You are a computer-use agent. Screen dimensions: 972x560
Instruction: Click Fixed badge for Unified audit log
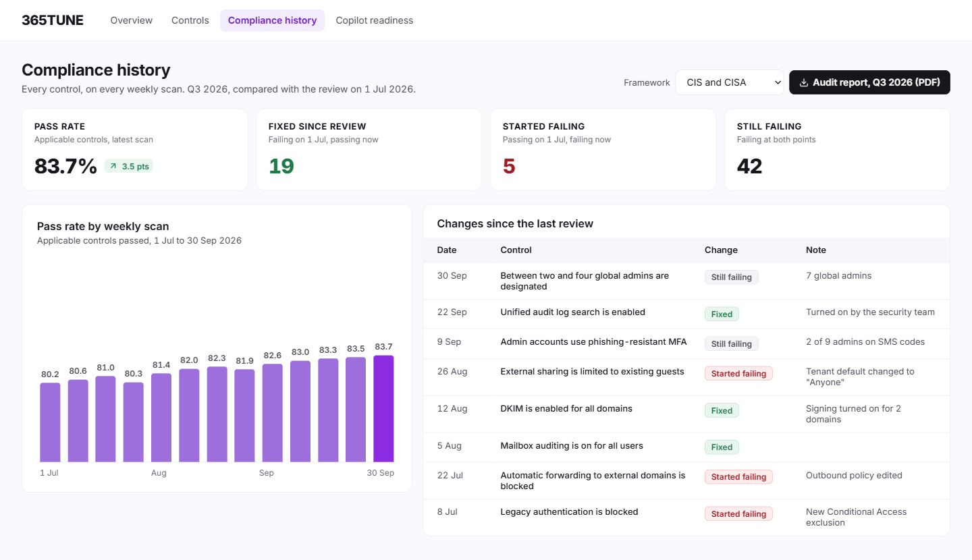click(722, 314)
